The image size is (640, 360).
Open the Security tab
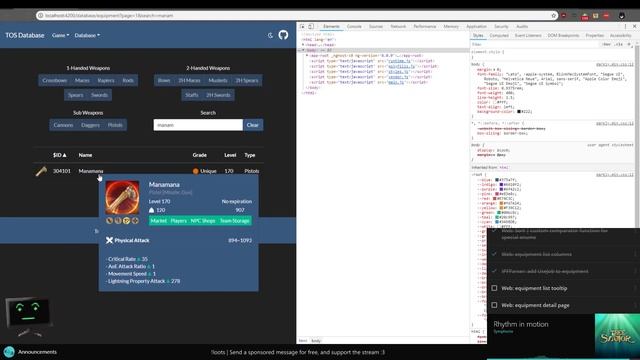[501, 26]
